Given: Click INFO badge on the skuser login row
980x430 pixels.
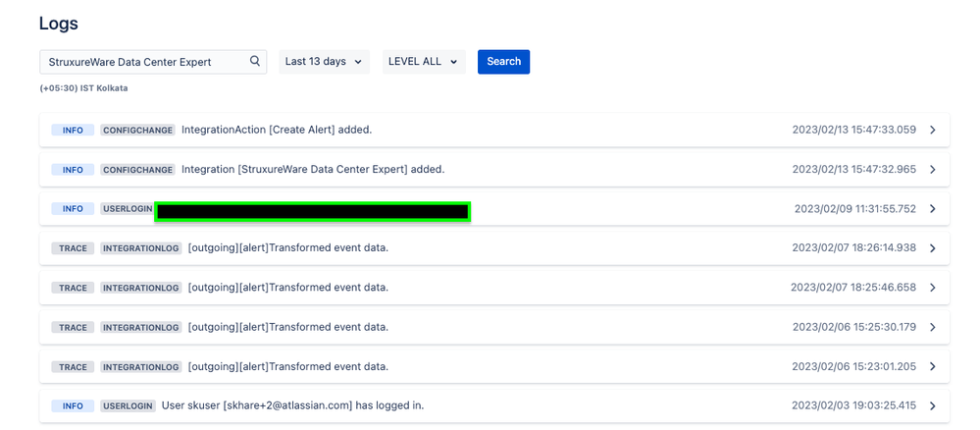Looking at the screenshot, I should pos(73,406).
